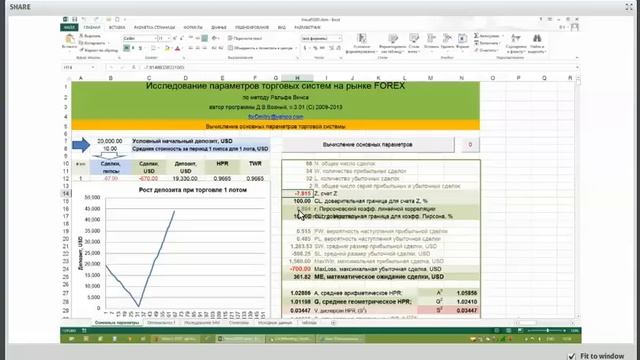Click the fill color bucket icon
The width and height of the screenshot is (640, 360).
click(x=167, y=49)
